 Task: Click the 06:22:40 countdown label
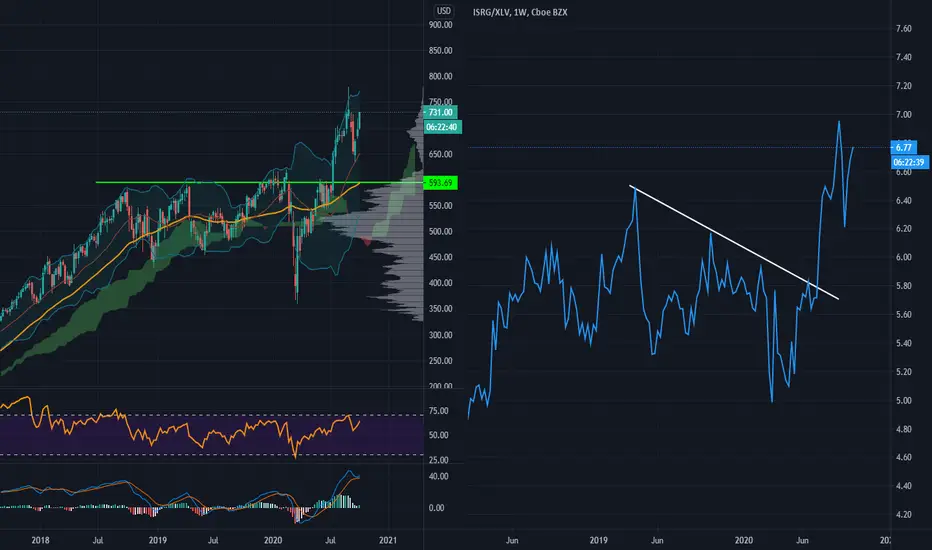442,127
